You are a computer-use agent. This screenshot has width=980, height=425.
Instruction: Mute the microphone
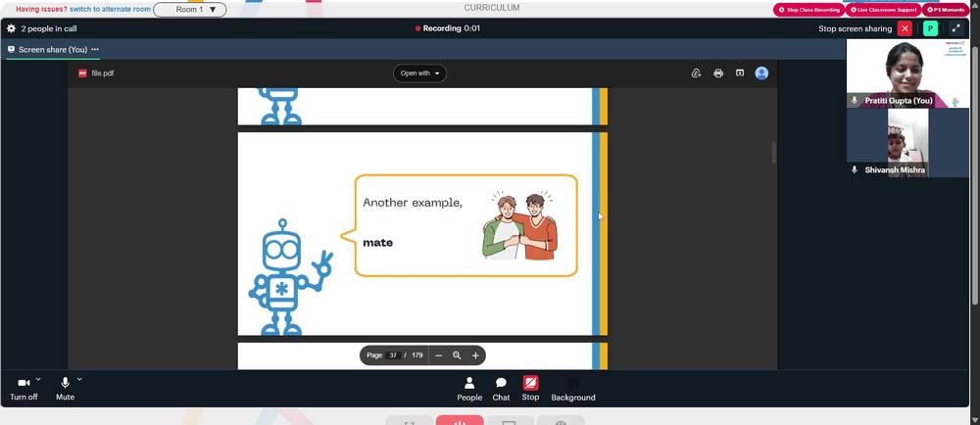pyautogui.click(x=65, y=389)
